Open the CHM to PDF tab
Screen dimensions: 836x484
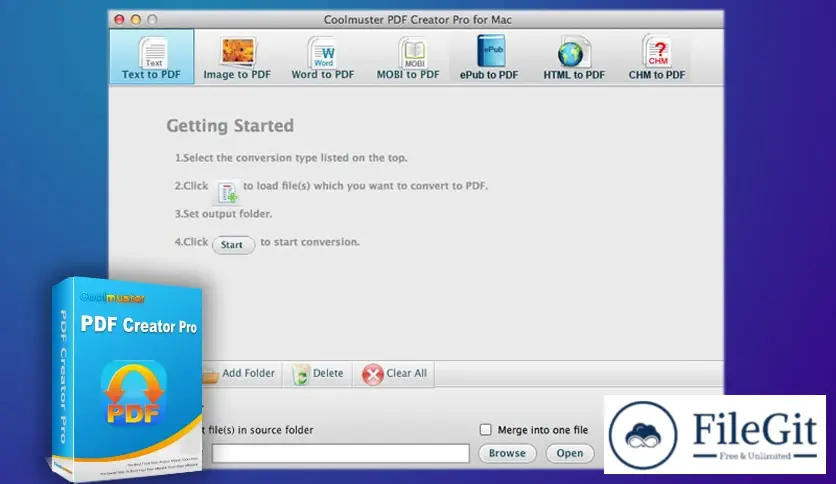point(657,57)
